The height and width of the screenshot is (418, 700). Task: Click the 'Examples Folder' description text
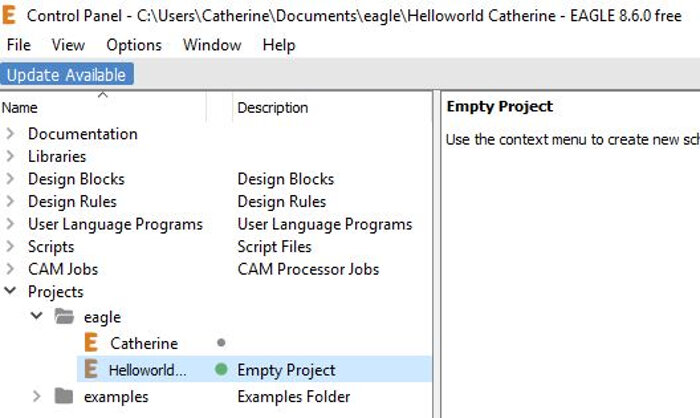click(x=294, y=397)
